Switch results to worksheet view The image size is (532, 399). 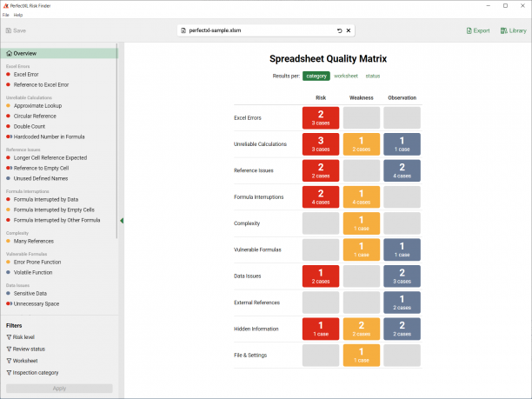pos(346,76)
